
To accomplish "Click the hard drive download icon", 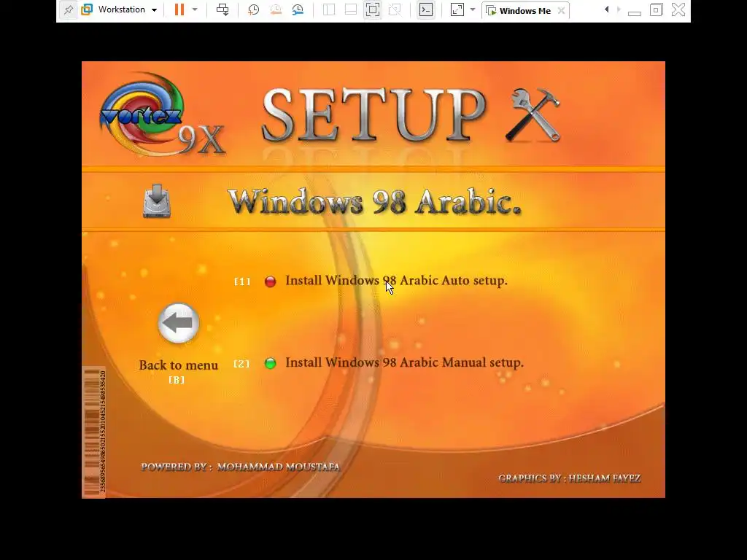I will click(157, 201).
